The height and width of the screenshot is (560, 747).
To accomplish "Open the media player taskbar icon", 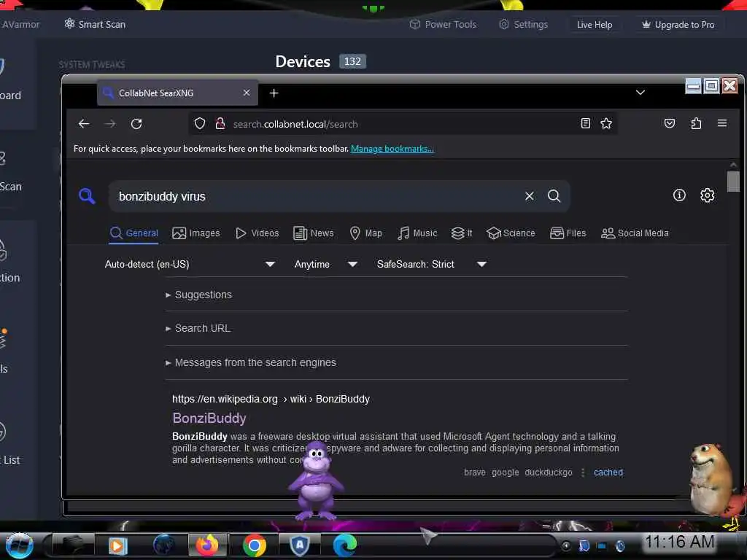I will (x=117, y=545).
